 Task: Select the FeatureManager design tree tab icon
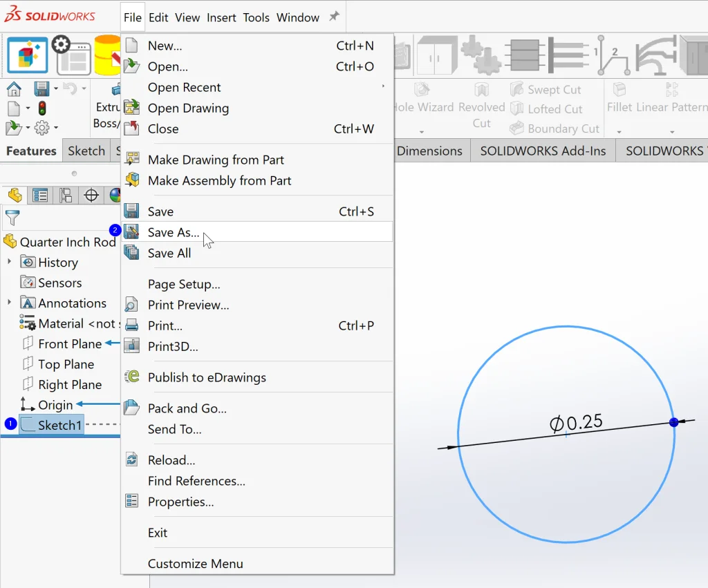click(15, 196)
